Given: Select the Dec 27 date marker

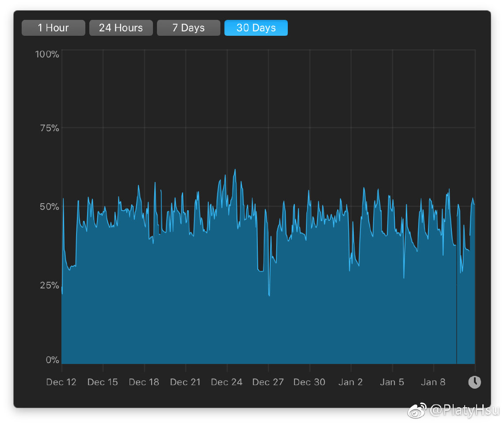Looking at the screenshot, I should 268,382.
